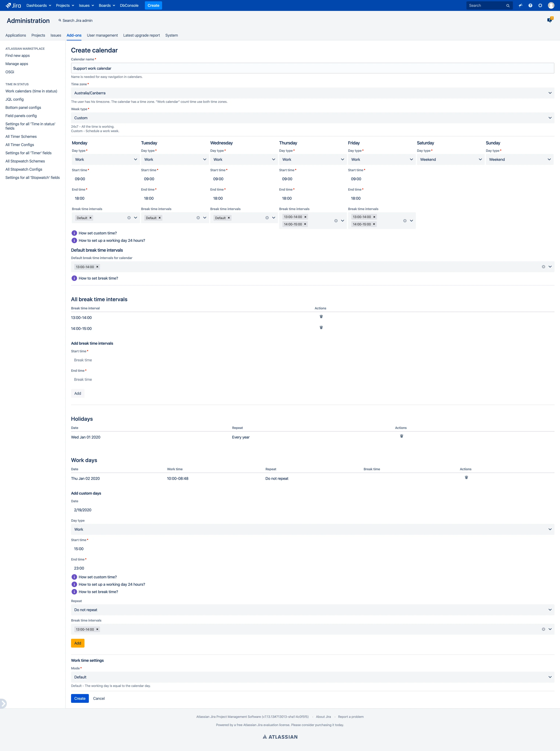Open Monday's Day type dropdown
Viewport: 560px width, 751px height.
pos(106,160)
